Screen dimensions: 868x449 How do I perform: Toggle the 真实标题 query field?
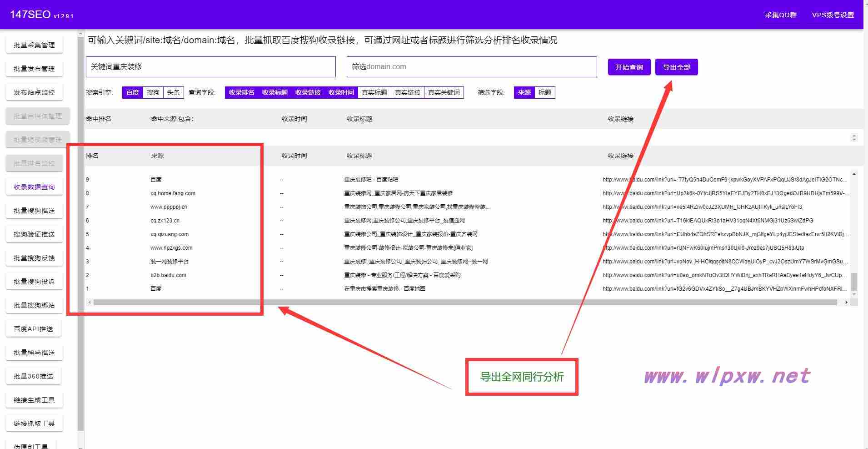click(x=374, y=92)
